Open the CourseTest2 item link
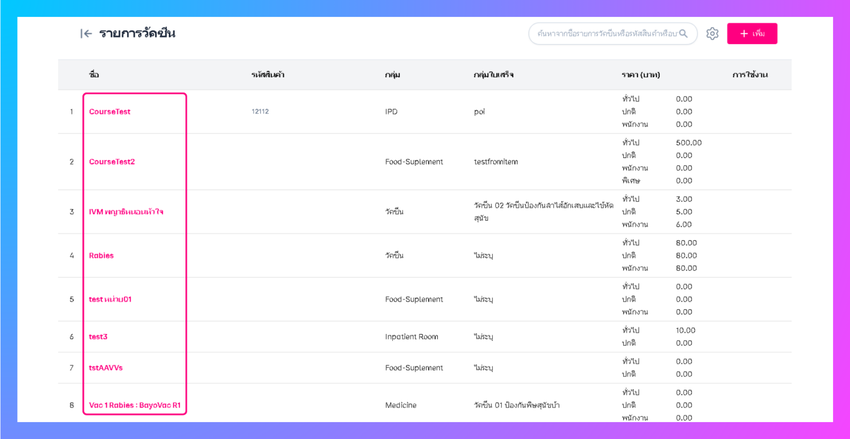The width and height of the screenshot is (850, 439). (x=111, y=162)
